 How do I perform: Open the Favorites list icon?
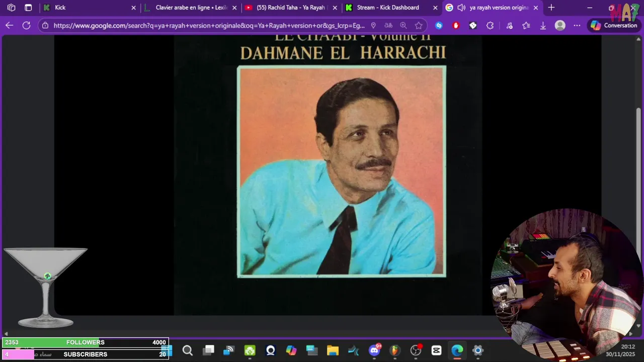coord(526,25)
